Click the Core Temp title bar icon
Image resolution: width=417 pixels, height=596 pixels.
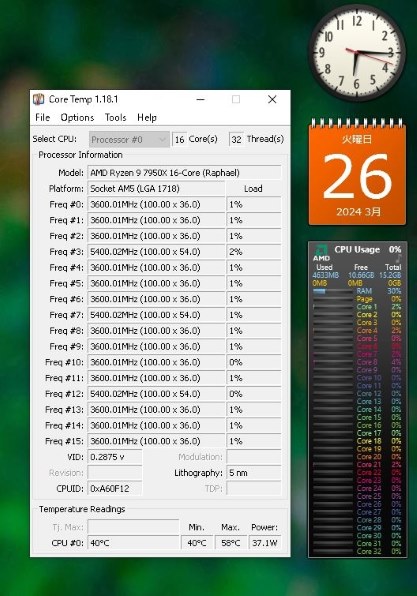pos(39,100)
